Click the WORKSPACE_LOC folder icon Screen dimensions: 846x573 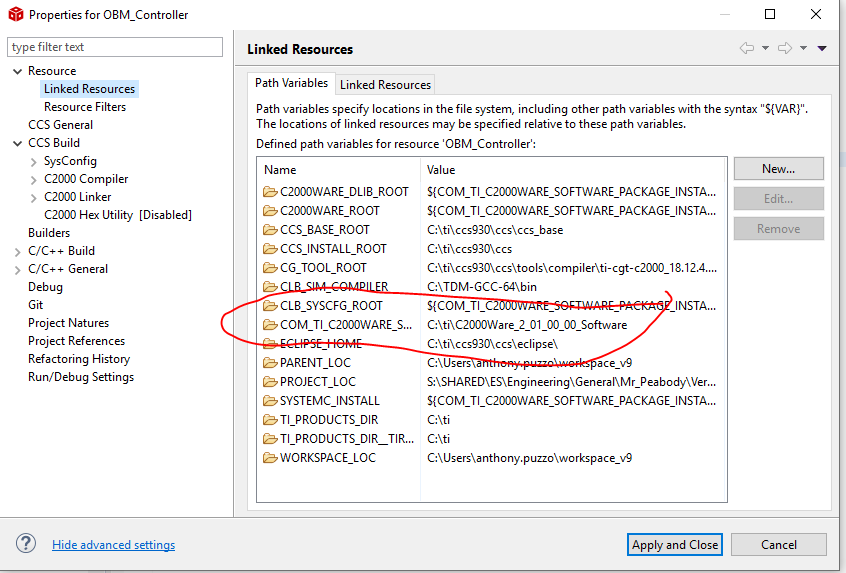(x=269, y=458)
